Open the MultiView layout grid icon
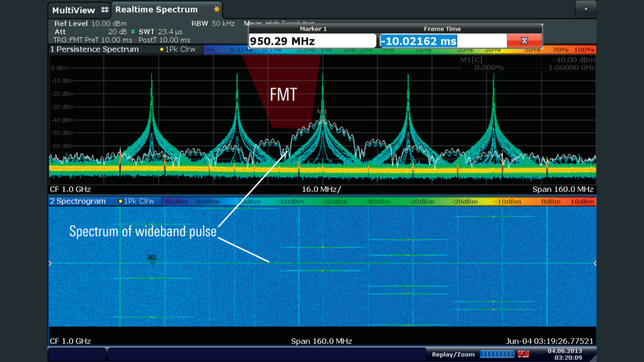 105,9
